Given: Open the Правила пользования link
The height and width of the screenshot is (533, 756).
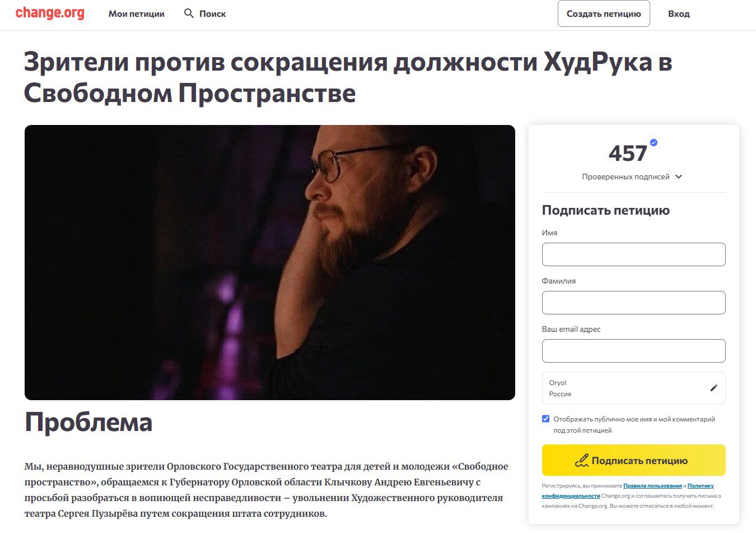Looking at the screenshot, I should (x=652, y=486).
